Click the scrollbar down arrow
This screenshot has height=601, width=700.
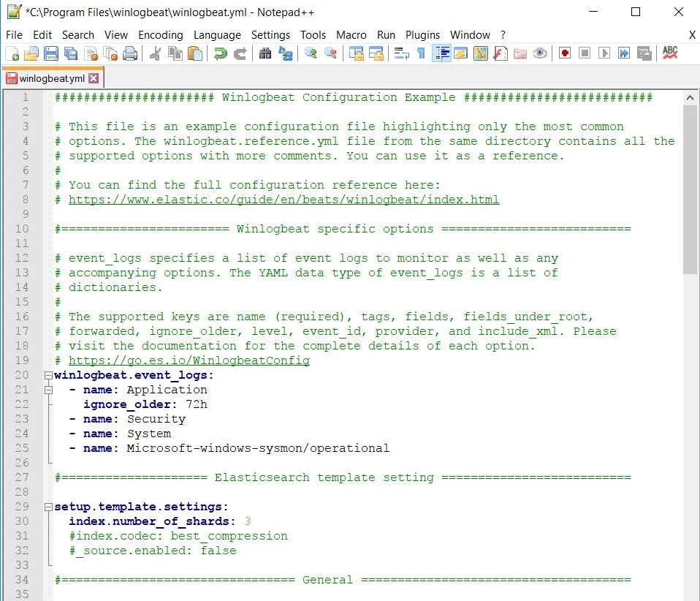[689, 596]
